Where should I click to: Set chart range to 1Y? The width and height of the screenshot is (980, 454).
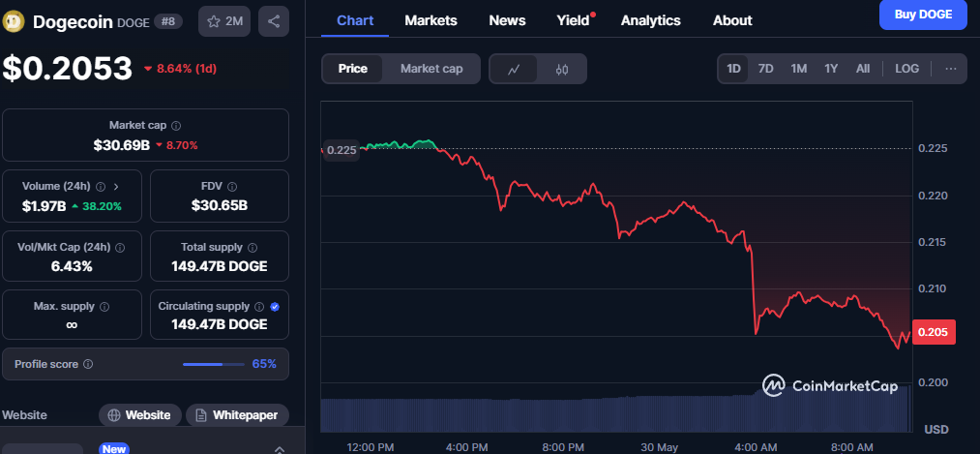pos(831,69)
